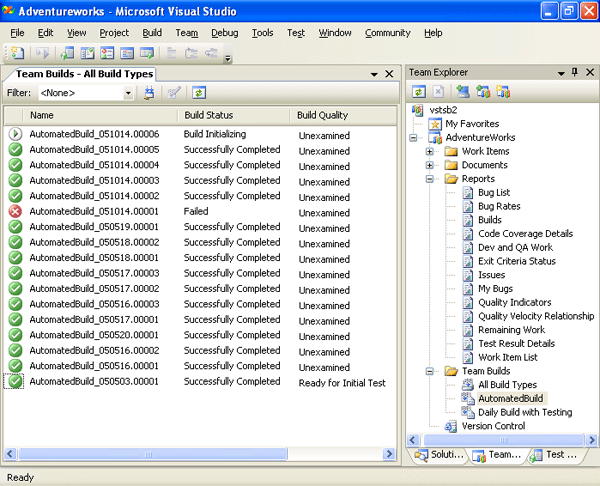Click the refresh icon in Team Builds toolbar
600x486 pixels.
pyautogui.click(x=199, y=93)
